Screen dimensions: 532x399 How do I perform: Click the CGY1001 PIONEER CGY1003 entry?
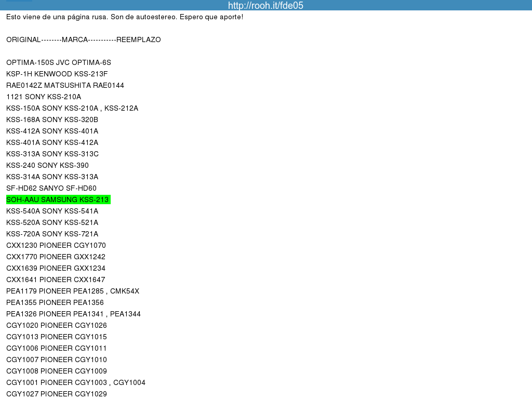pos(75,382)
